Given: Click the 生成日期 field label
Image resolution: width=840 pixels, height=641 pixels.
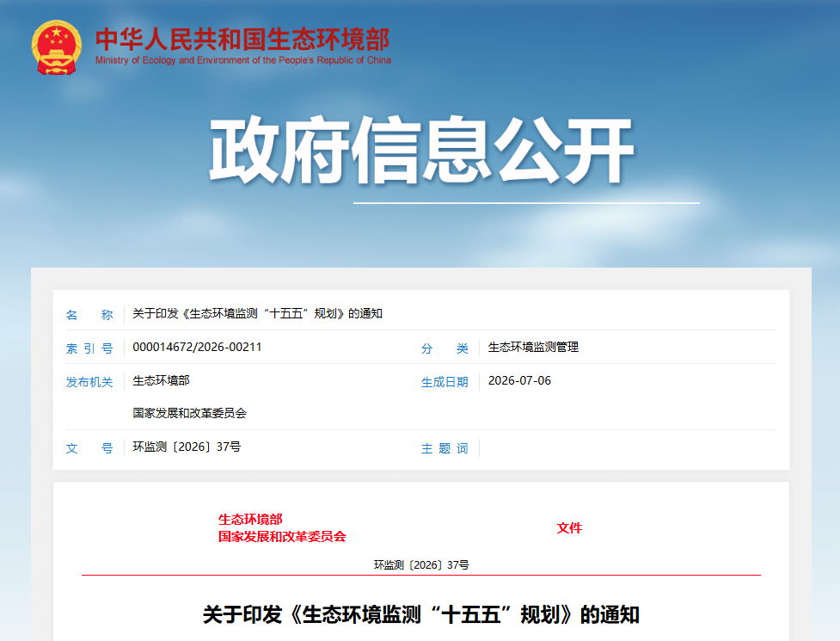Looking at the screenshot, I should [x=445, y=382].
